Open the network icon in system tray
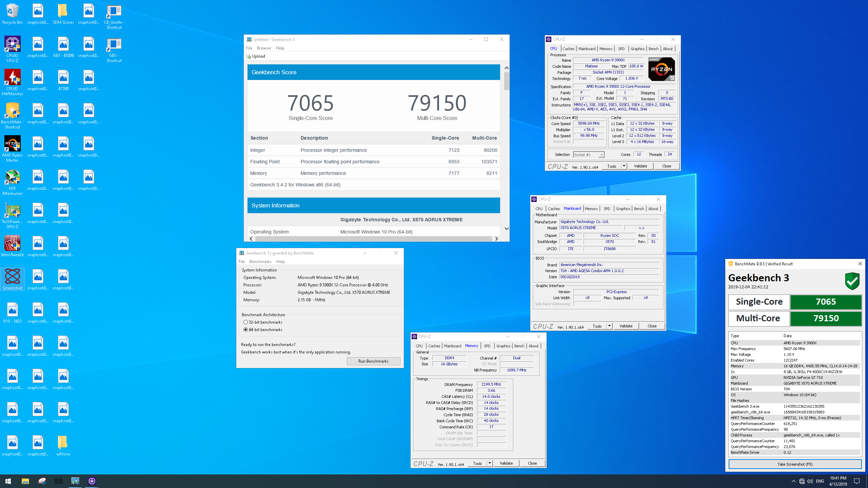This screenshot has height=488, width=868. [x=802, y=481]
